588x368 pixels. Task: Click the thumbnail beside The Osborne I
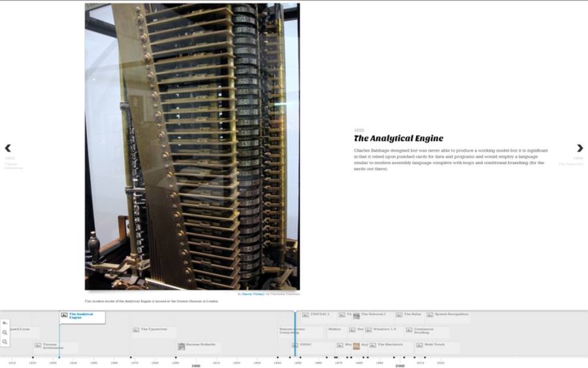click(356, 316)
